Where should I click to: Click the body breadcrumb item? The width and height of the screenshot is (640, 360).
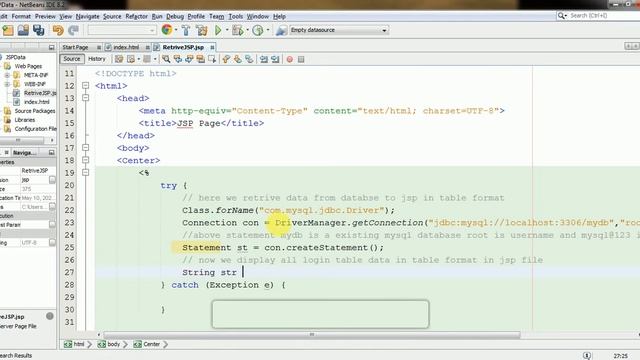click(109, 344)
